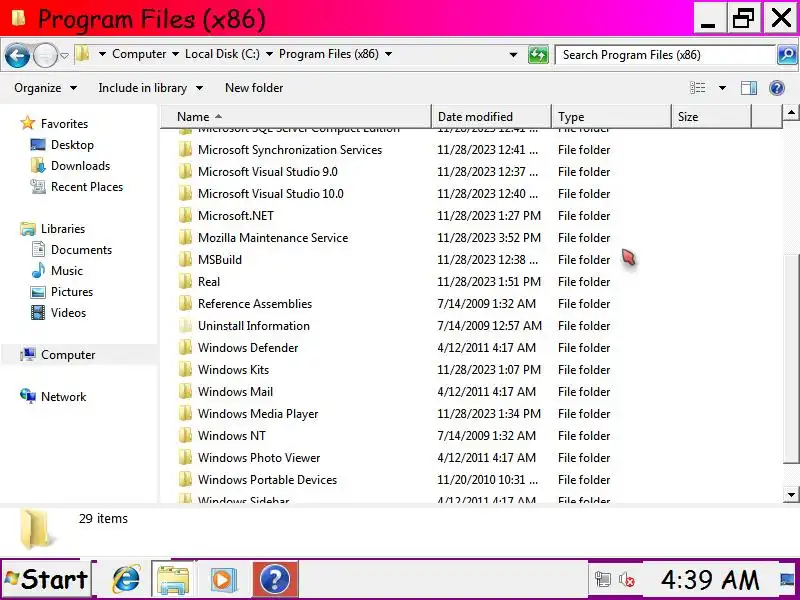Go back with the blue Back arrow
Viewport: 800px width, 600px height.
coord(17,55)
